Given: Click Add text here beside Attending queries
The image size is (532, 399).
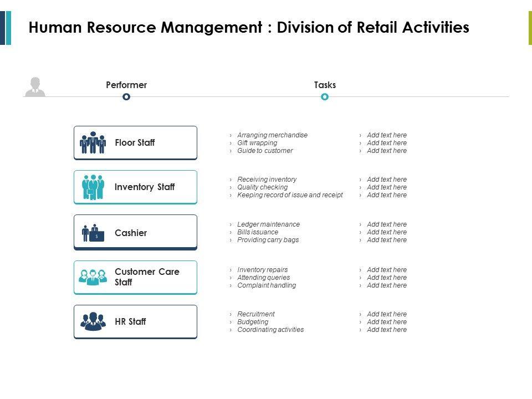Looking at the screenshot, I should coord(387,278).
